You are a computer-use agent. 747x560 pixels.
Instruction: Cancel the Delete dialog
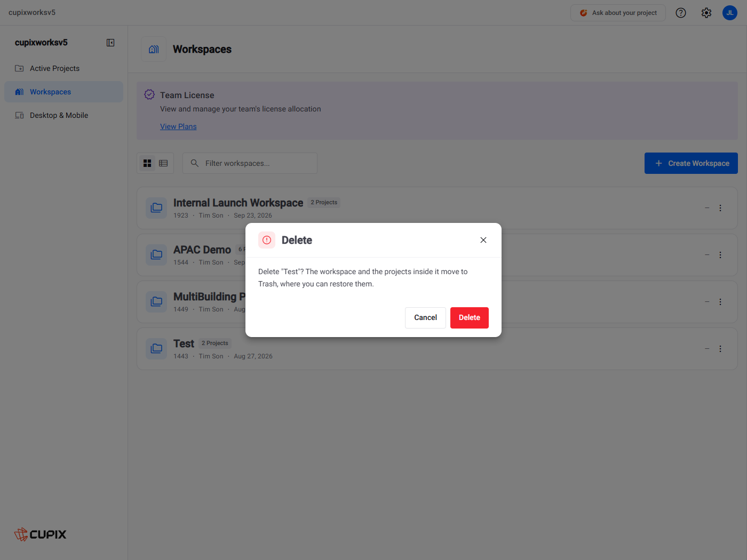coord(425,318)
